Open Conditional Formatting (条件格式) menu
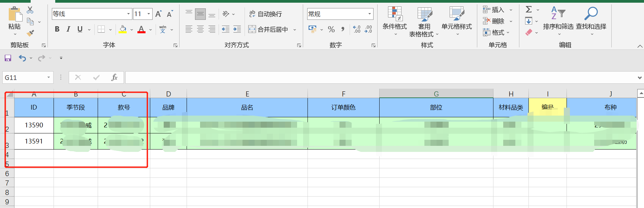644x208 pixels. point(395,21)
